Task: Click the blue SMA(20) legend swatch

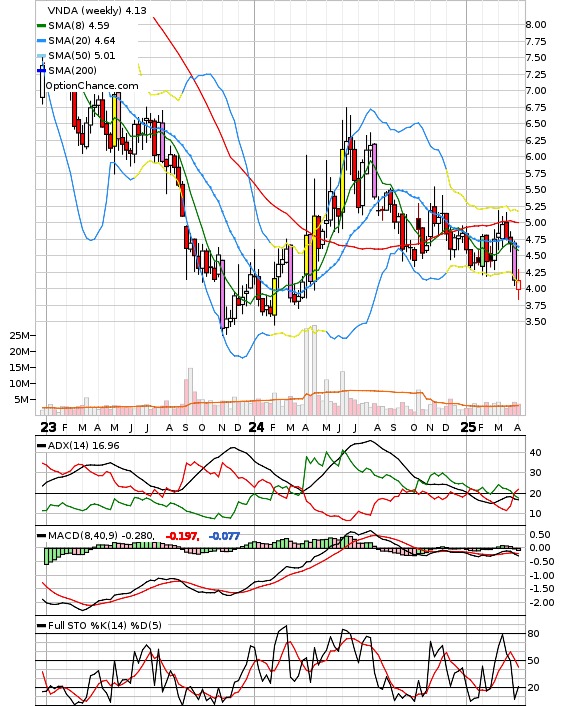Action: [41, 41]
